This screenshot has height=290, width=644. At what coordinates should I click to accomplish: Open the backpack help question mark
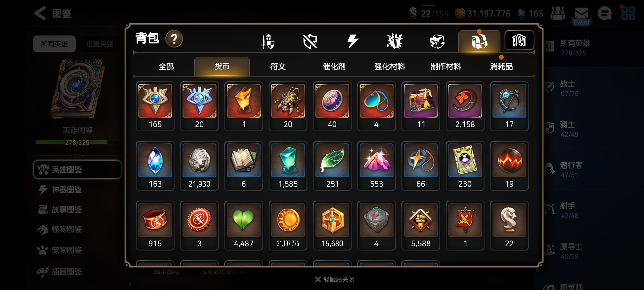(174, 39)
